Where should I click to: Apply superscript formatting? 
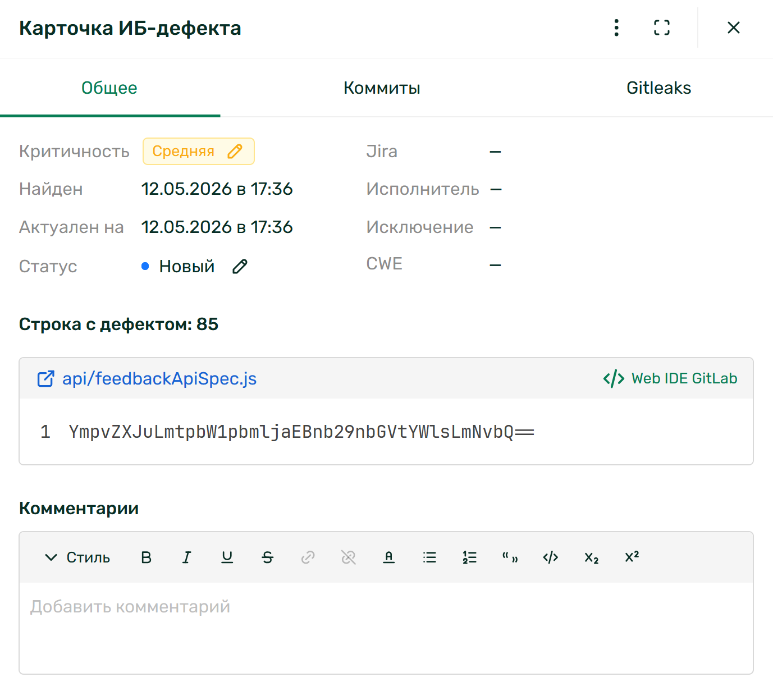coord(632,557)
